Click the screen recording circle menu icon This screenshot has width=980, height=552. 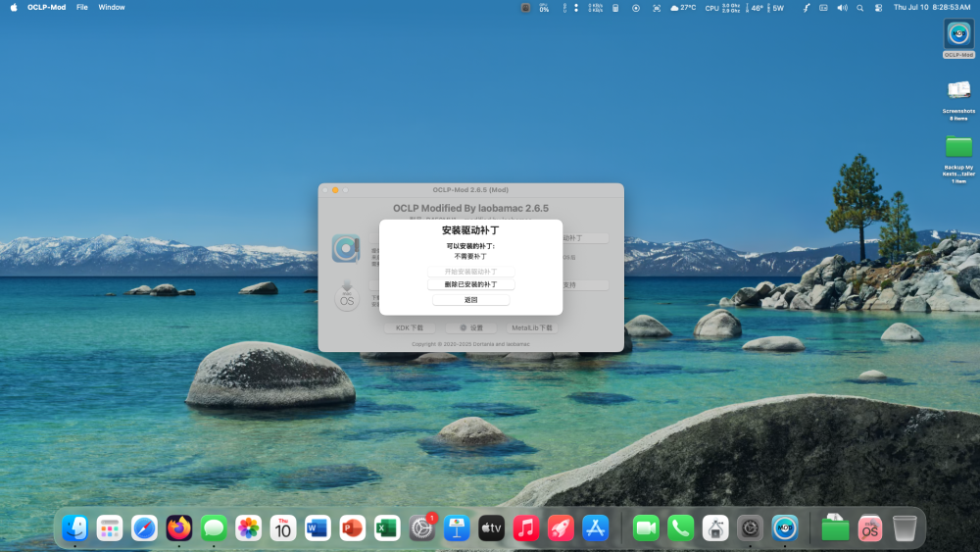636,8
